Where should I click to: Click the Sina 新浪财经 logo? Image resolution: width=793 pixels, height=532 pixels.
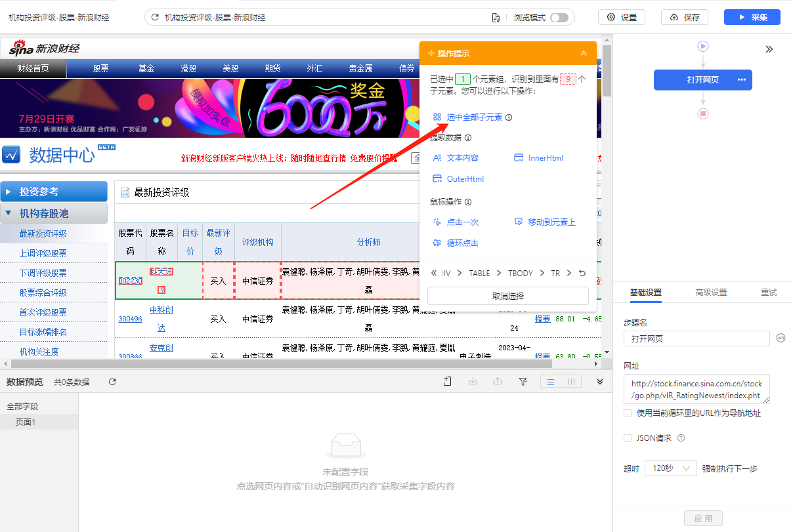45,48
